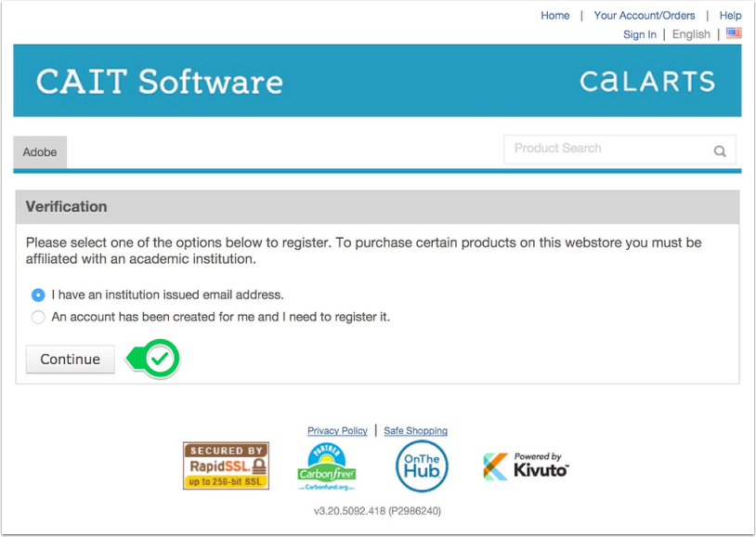756x537 pixels.
Task: Open the Safe Shopping link
Action: (x=415, y=430)
